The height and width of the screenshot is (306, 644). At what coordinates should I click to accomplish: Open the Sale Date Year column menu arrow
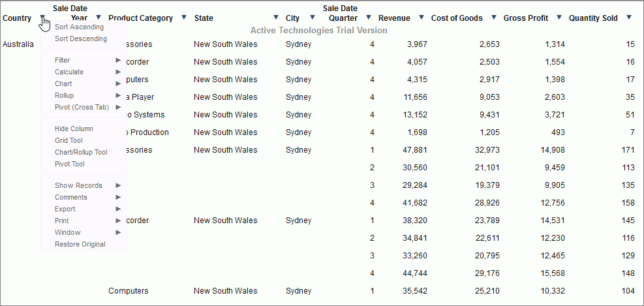click(99, 18)
